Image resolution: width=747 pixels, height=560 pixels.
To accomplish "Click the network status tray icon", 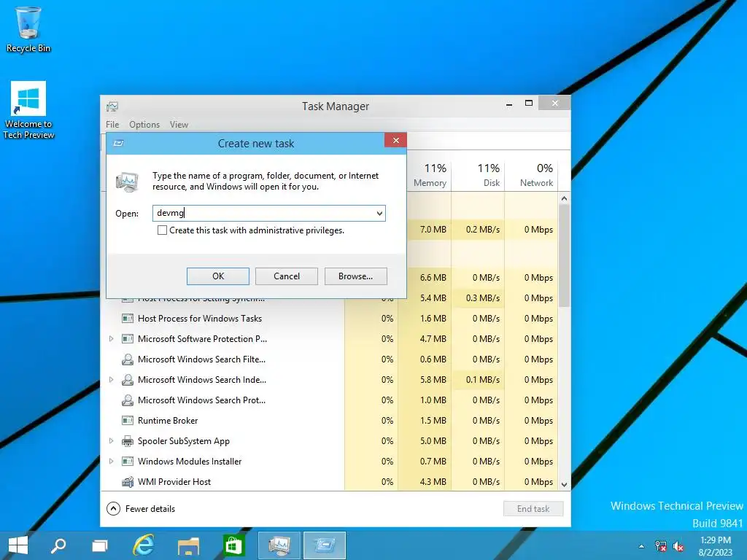I will 661,546.
